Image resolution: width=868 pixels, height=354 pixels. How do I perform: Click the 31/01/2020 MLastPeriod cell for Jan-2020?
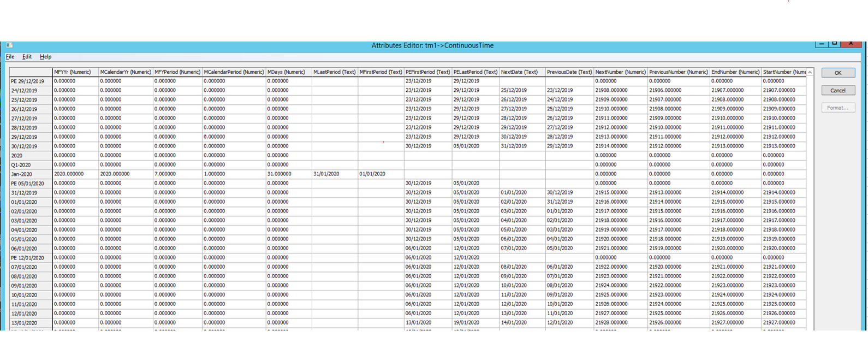point(335,174)
